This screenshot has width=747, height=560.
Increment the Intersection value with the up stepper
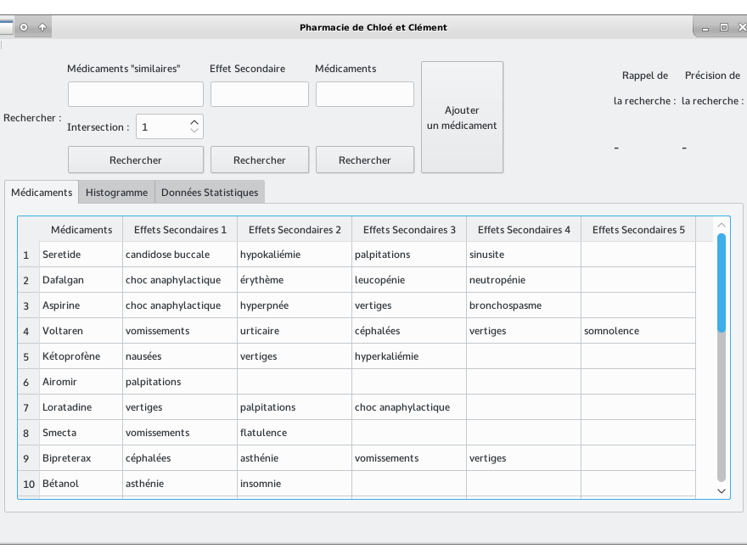(194, 120)
